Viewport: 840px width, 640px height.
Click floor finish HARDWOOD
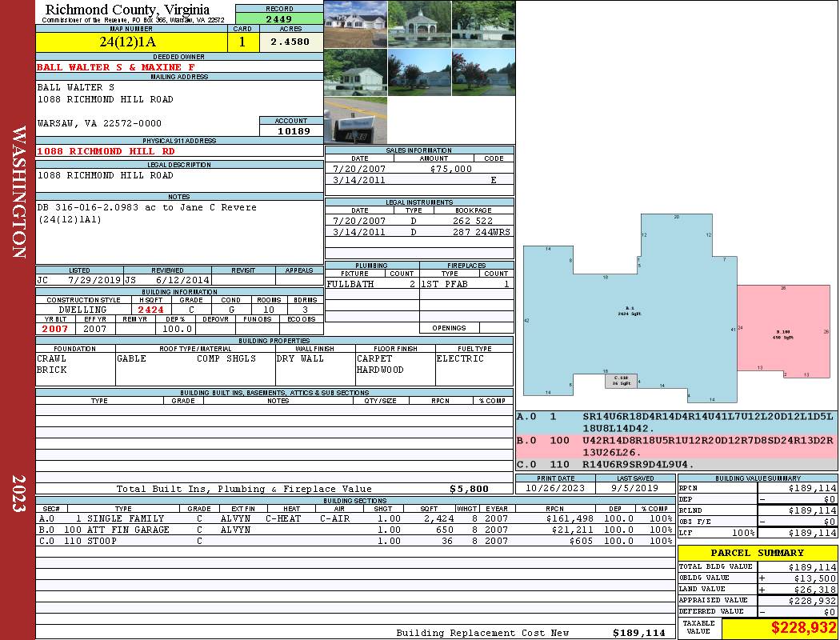[380, 370]
